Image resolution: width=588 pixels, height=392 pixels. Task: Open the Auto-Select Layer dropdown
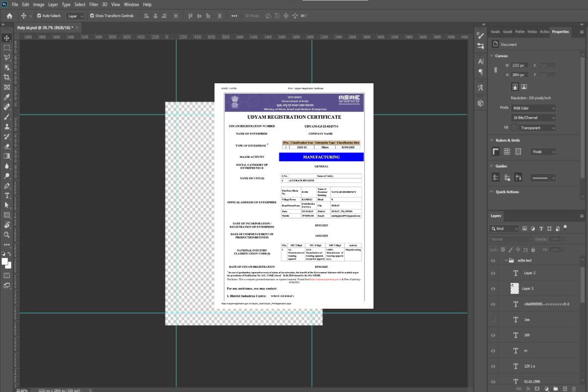tap(75, 16)
